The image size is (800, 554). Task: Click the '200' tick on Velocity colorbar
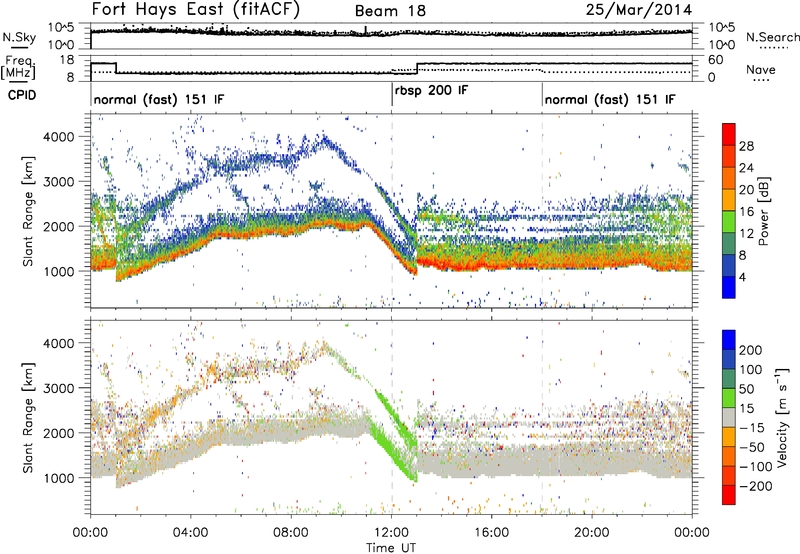pos(751,350)
